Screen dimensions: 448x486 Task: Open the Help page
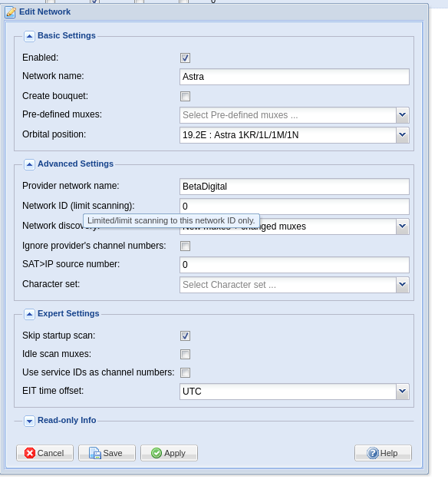[x=383, y=453]
